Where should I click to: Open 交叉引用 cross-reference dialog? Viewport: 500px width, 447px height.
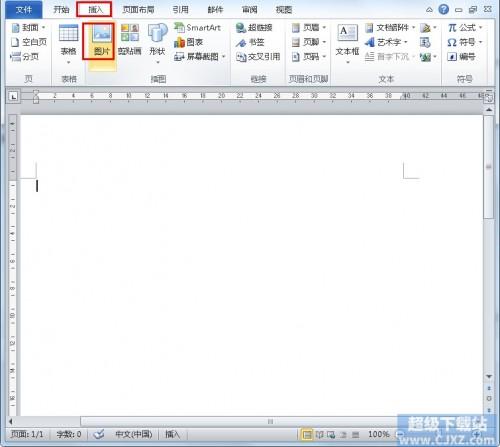[x=258, y=57]
